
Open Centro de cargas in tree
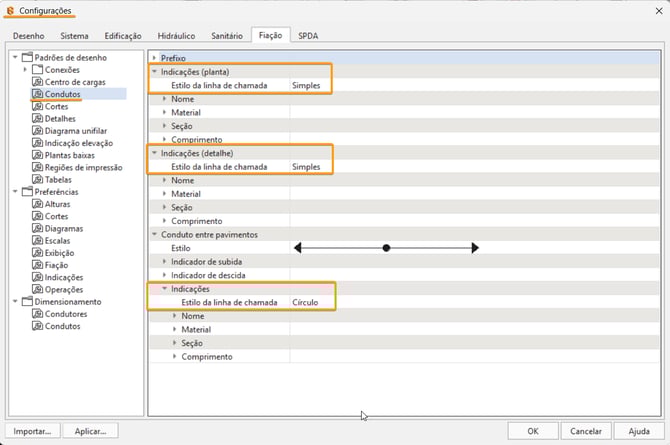click(74, 82)
